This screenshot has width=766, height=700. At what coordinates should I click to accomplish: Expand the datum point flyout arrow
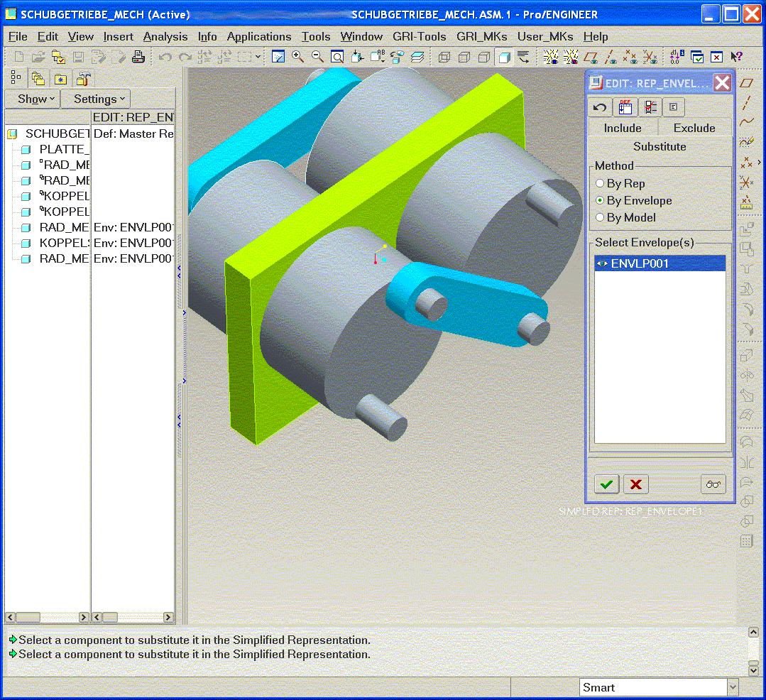click(x=759, y=162)
